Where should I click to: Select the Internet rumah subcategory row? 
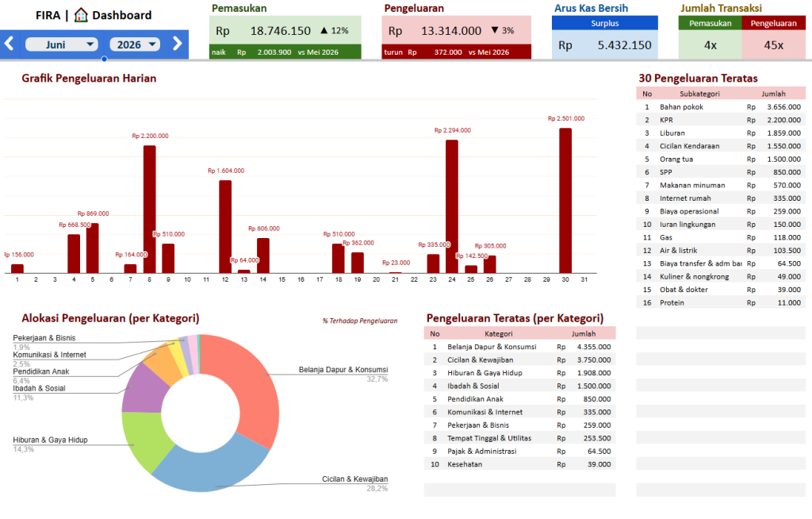[x=721, y=198]
